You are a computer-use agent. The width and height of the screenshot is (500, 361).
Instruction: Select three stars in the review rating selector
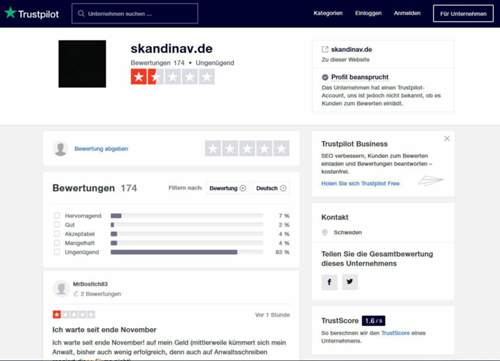click(247, 149)
